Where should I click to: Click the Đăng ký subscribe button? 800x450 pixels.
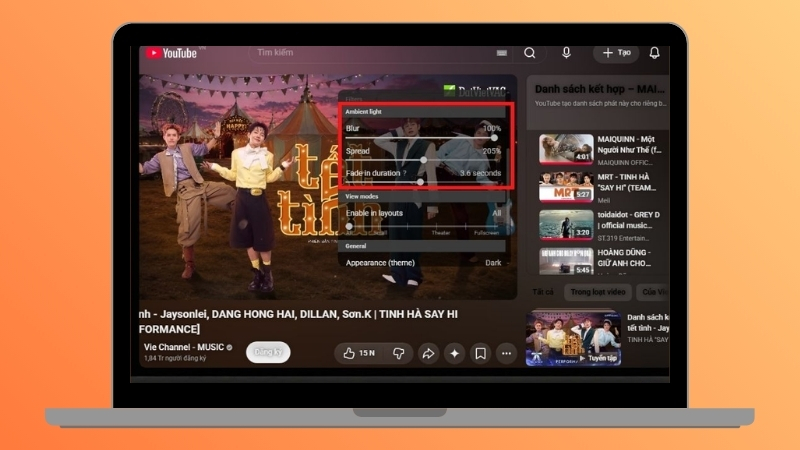268,352
